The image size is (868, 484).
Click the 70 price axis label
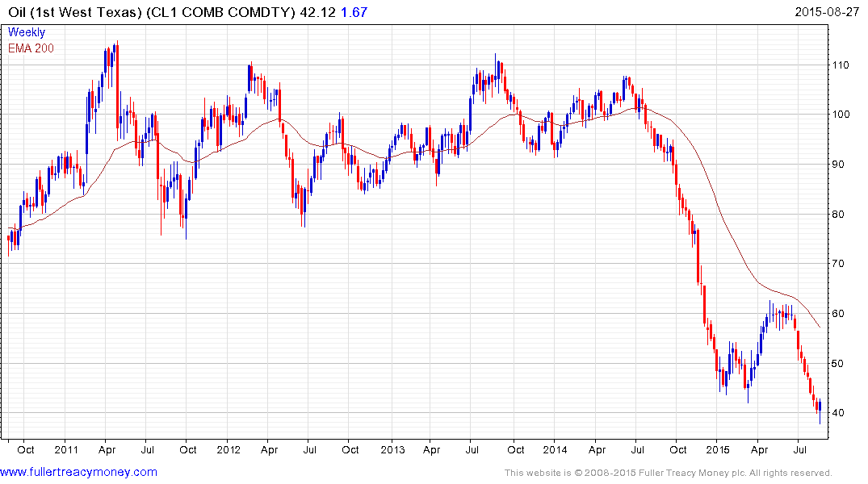tap(838, 263)
